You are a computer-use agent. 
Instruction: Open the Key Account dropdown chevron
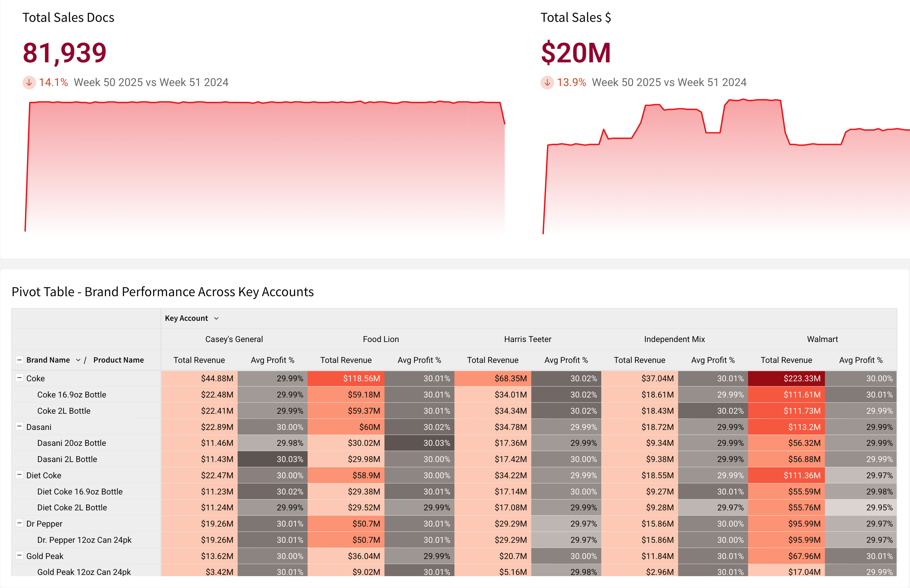pyautogui.click(x=216, y=318)
